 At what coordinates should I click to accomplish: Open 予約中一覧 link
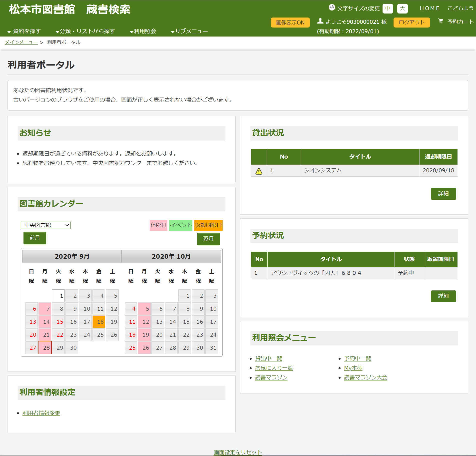tap(357, 358)
